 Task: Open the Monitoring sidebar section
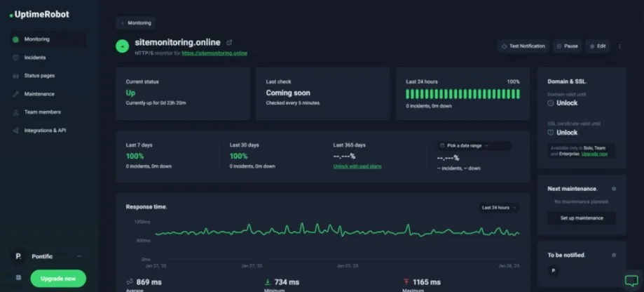point(48,39)
